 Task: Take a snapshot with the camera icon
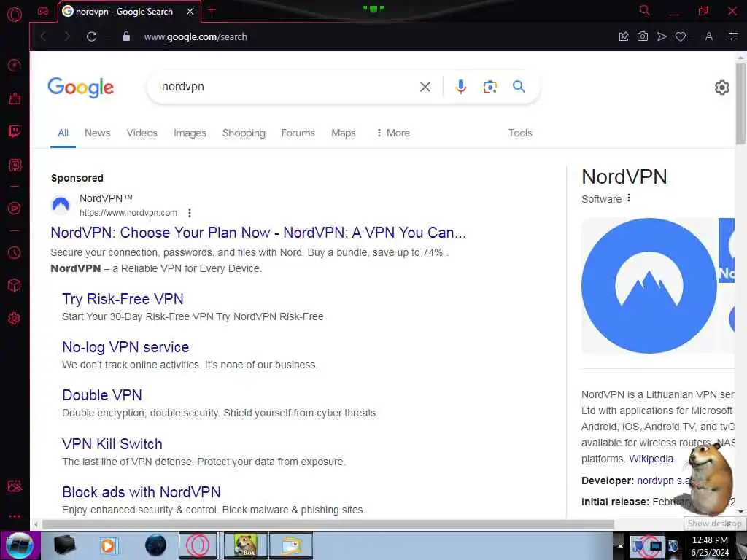click(642, 36)
